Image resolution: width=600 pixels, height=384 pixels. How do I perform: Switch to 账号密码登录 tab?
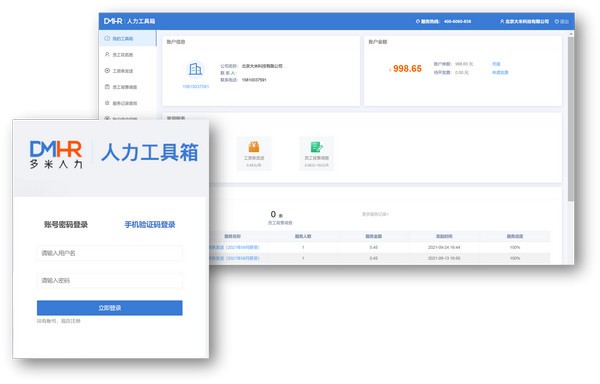point(66,225)
